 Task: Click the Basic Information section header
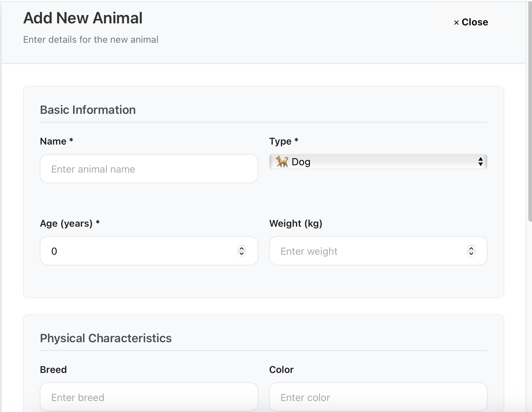(88, 110)
